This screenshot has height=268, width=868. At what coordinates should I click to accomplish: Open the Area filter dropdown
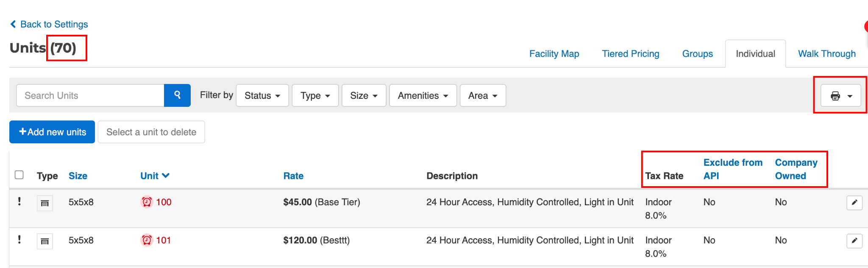[482, 96]
